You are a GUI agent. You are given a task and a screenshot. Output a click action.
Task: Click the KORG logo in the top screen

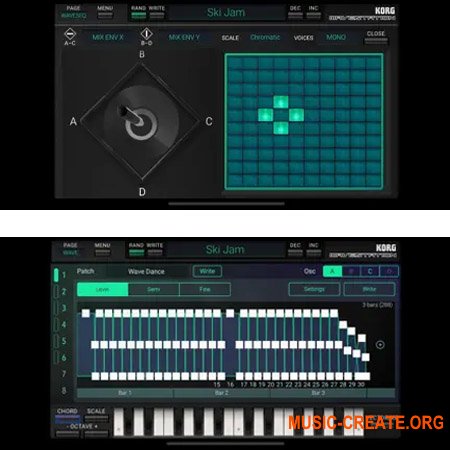[x=385, y=11]
